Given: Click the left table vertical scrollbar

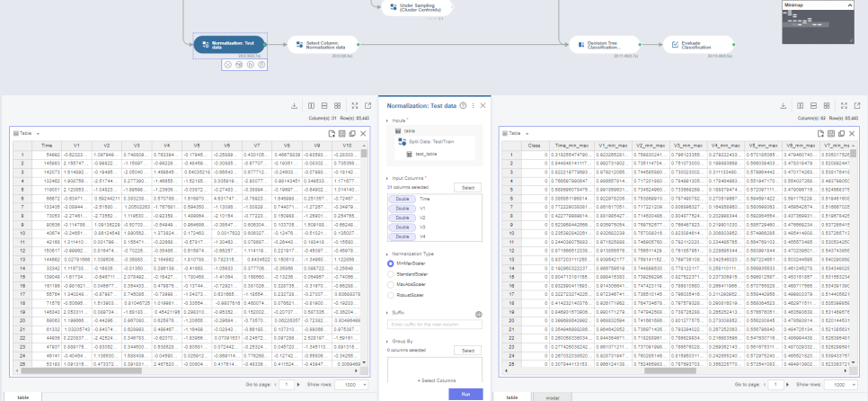Looking at the screenshot, I should [x=364, y=154].
